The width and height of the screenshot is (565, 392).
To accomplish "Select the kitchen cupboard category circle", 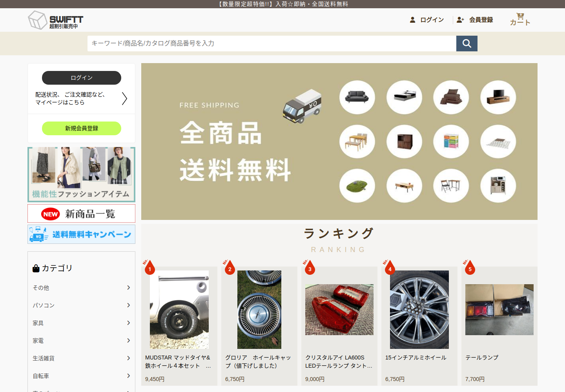I will [x=498, y=186].
